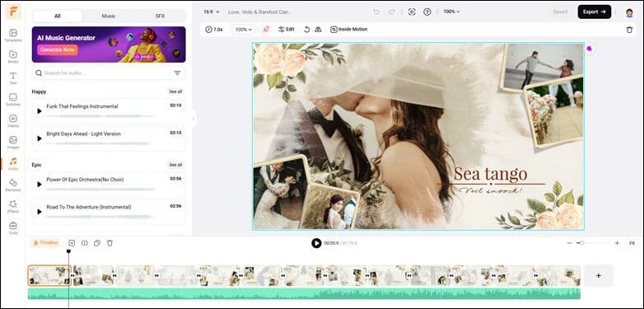Open the Tools sidebar panel
The width and height of the screenshot is (644, 309).
point(12,228)
